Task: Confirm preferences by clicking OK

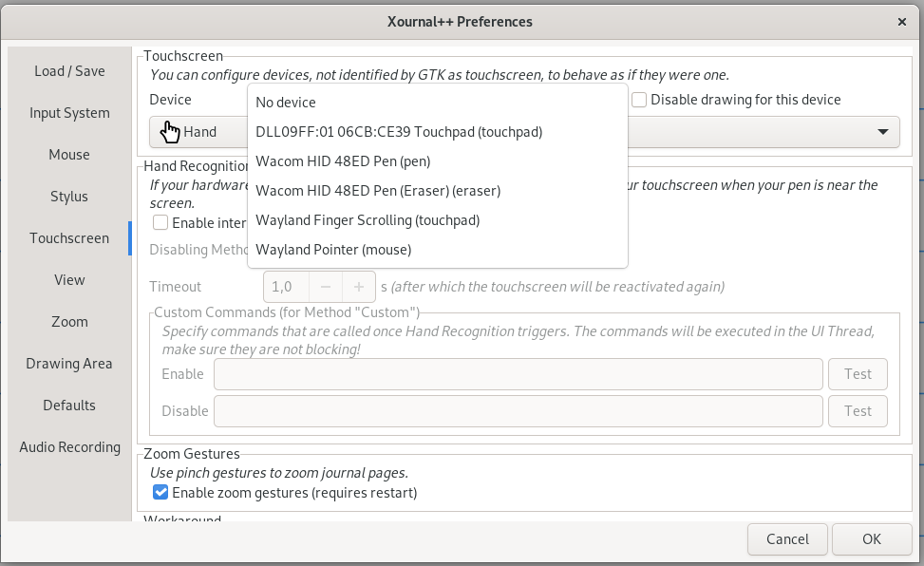Action: pyautogui.click(x=871, y=538)
